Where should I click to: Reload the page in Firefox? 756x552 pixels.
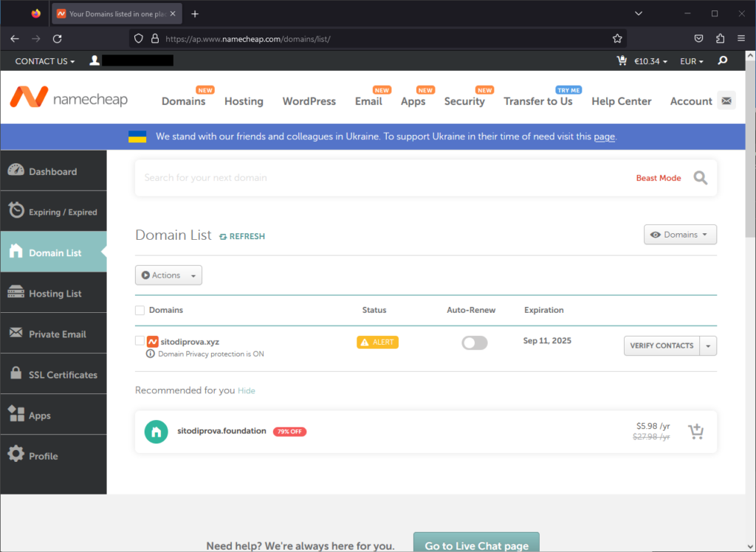coord(58,38)
